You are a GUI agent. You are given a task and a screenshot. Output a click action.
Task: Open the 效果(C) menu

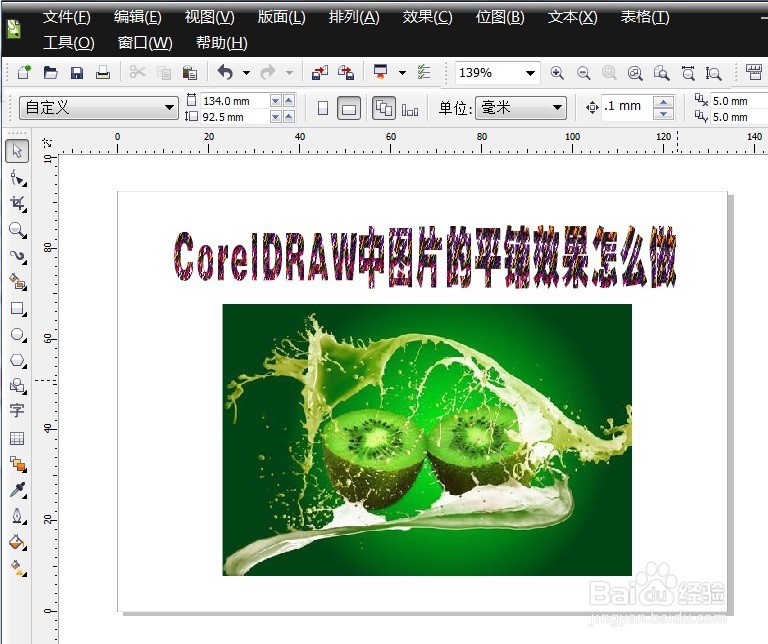pyautogui.click(x=427, y=17)
